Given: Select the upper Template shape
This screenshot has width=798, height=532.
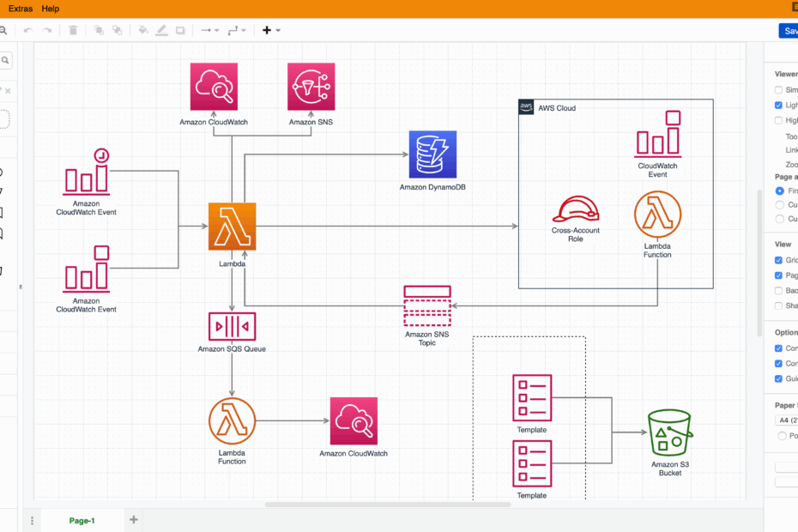Looking at the screenshot, I should click(x=532, y=397).
